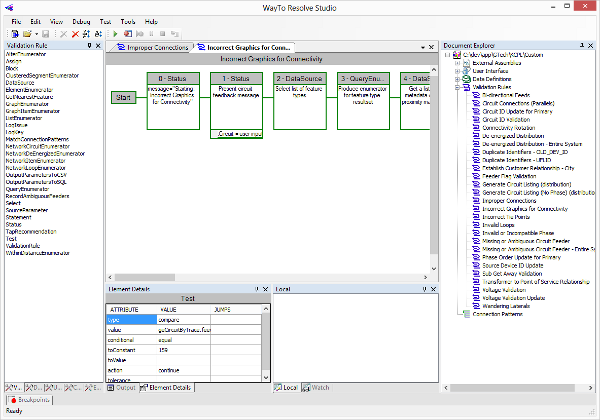Screen dimensions: 600x420
Task: Select Bi-directional Feeds rule in tree
Action: coord(506,95)
